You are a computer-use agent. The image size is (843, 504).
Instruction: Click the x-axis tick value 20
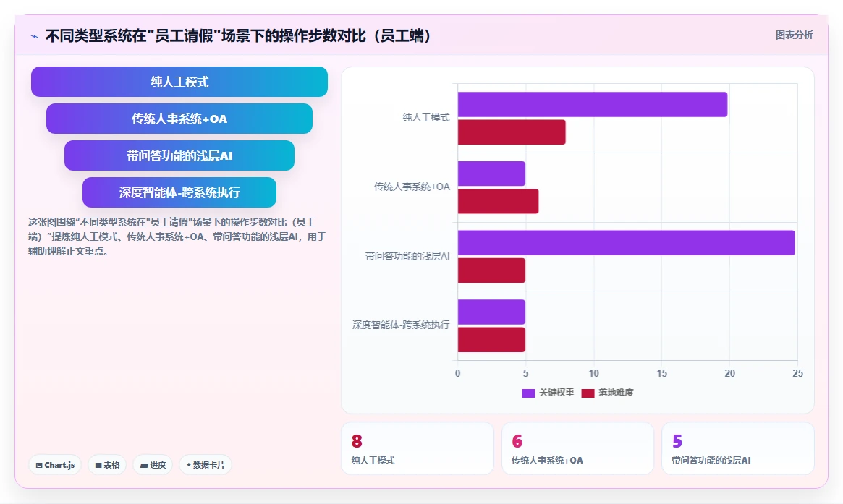(x=729, y=373)
